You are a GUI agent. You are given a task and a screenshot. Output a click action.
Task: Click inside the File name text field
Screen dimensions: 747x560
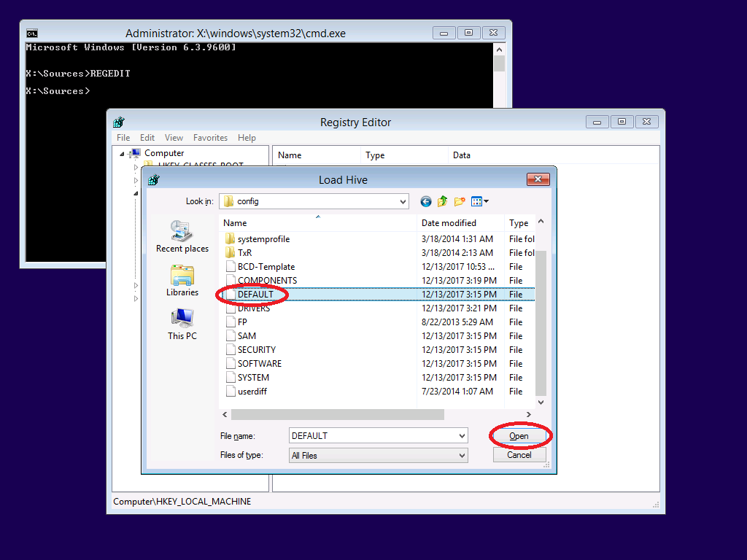coord(372,436)
